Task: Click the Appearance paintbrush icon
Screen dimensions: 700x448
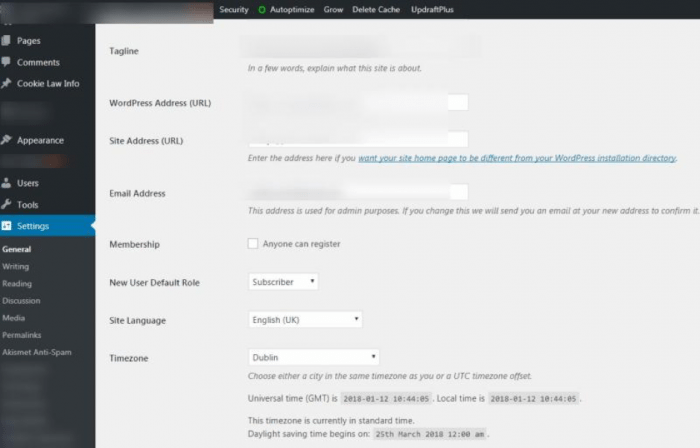Action: [x=6, y=140]
